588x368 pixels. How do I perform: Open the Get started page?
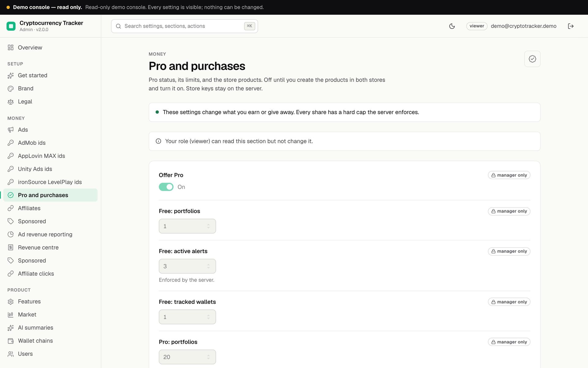(51, 75)
